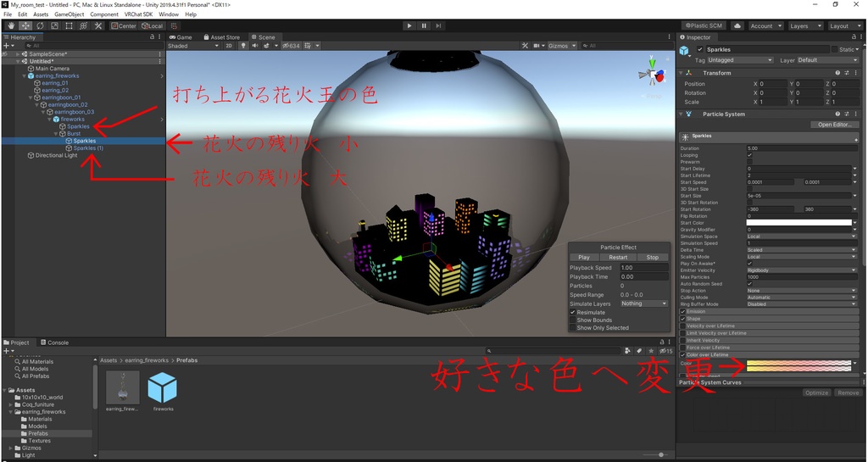Toggle the Static checkbox in Inspector
The width and height of the screenshot is (868, 462).
pyautogui.click(x=835, y=49)
